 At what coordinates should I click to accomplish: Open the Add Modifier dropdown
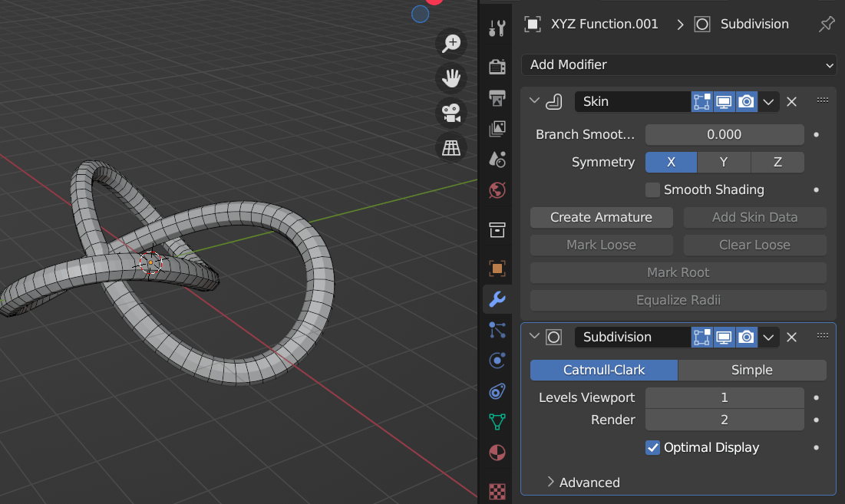(x=678, y=64)
